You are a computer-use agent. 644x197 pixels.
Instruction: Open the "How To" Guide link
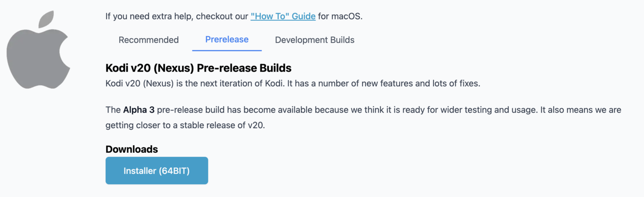(283, 16)
